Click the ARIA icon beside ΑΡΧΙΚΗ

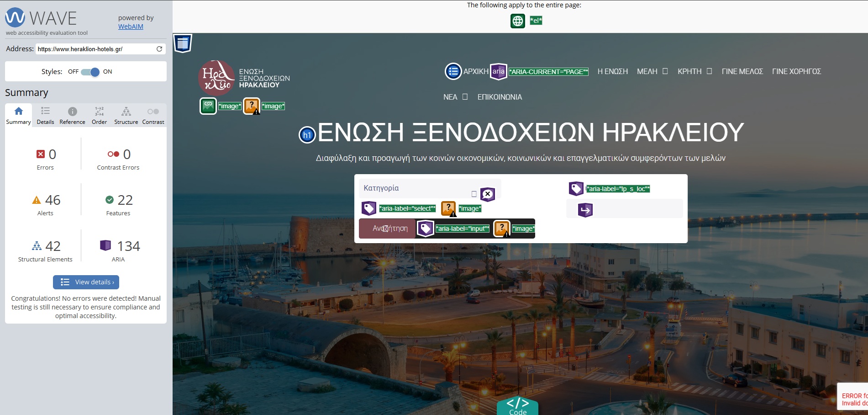coord(498,71)
